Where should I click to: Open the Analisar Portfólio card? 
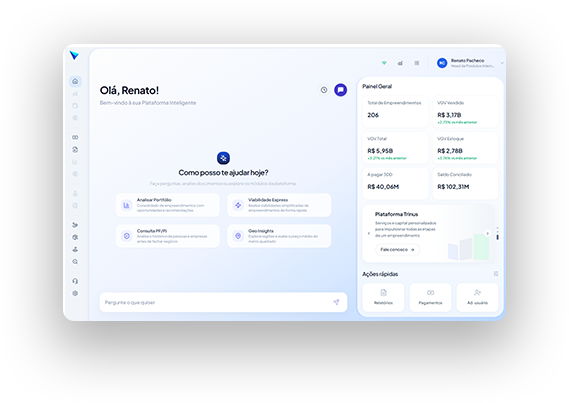tap(168, 205)
